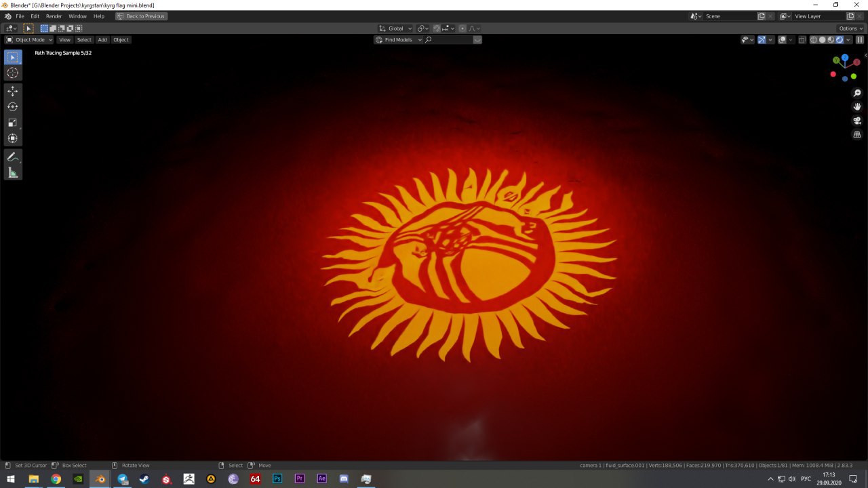
Task: Set selection mode to invert
Action: tap(70, 28)
